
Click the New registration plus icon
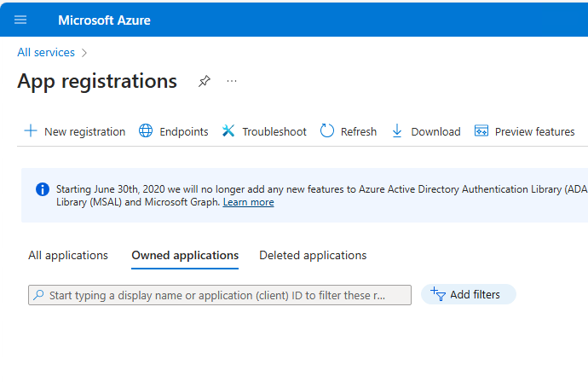click(31, 131)
